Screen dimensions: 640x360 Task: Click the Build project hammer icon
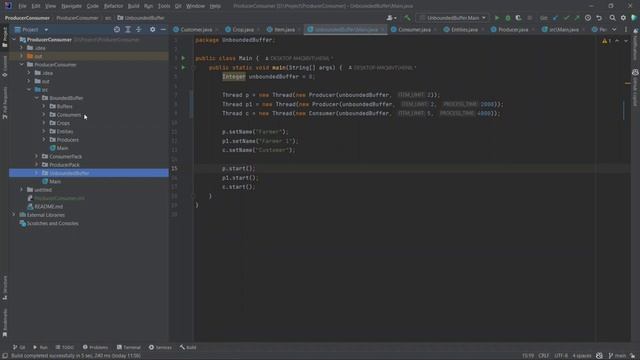tap(407, 18)
